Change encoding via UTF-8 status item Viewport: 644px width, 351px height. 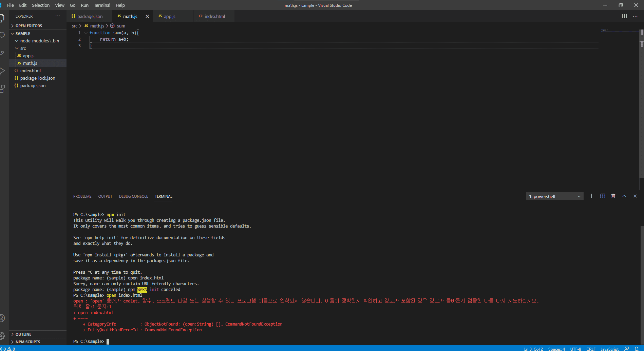tap(575, 349)
